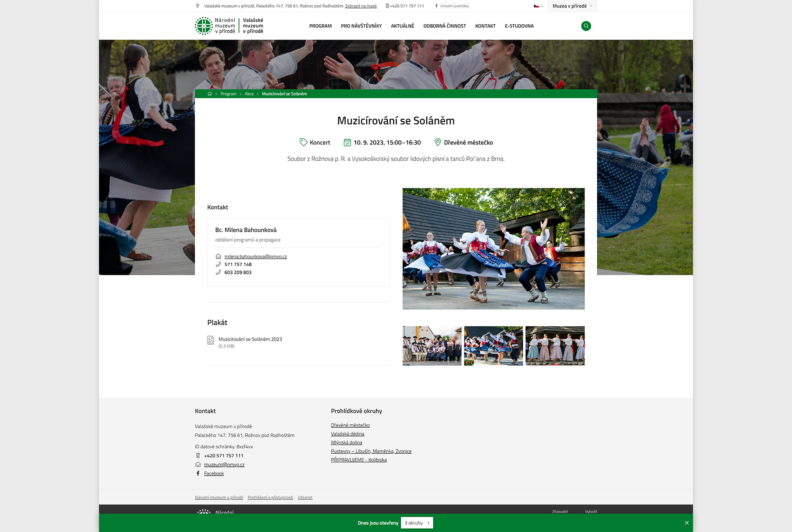The width and height of the screenshot is (792, 532).
Task: Click the milena.bahounkova@nmvp.cz email link
Action: coord(256,257)
